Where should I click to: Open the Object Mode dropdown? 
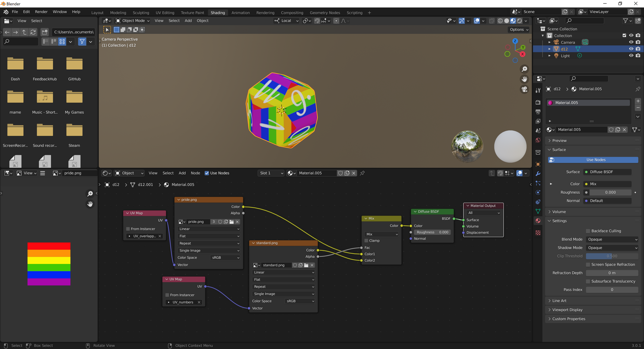pos(132,21)
